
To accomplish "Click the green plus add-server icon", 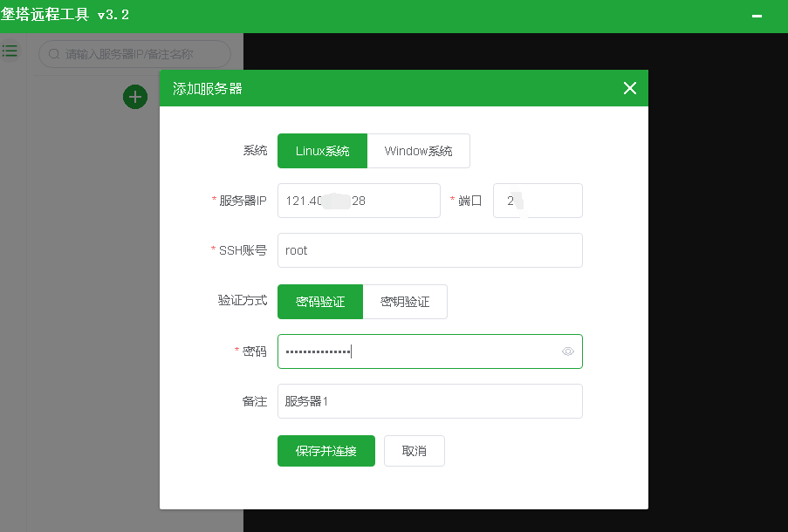I will [x=135, y=97].
